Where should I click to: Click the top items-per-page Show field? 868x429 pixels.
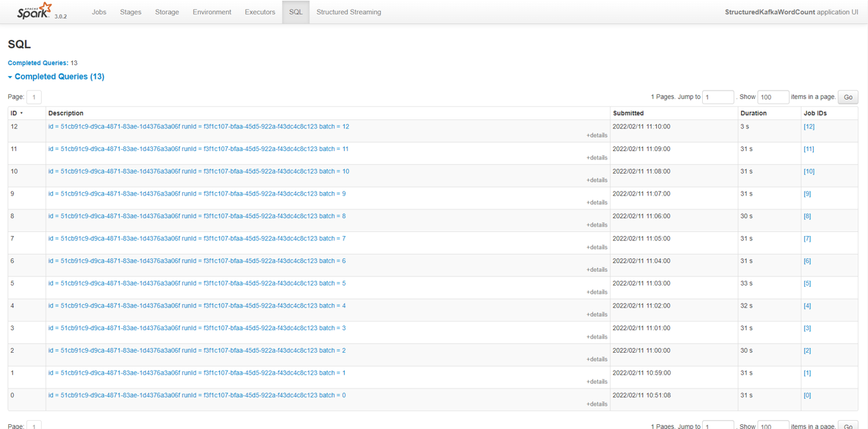pyautogui.click(x=773, y=97)
